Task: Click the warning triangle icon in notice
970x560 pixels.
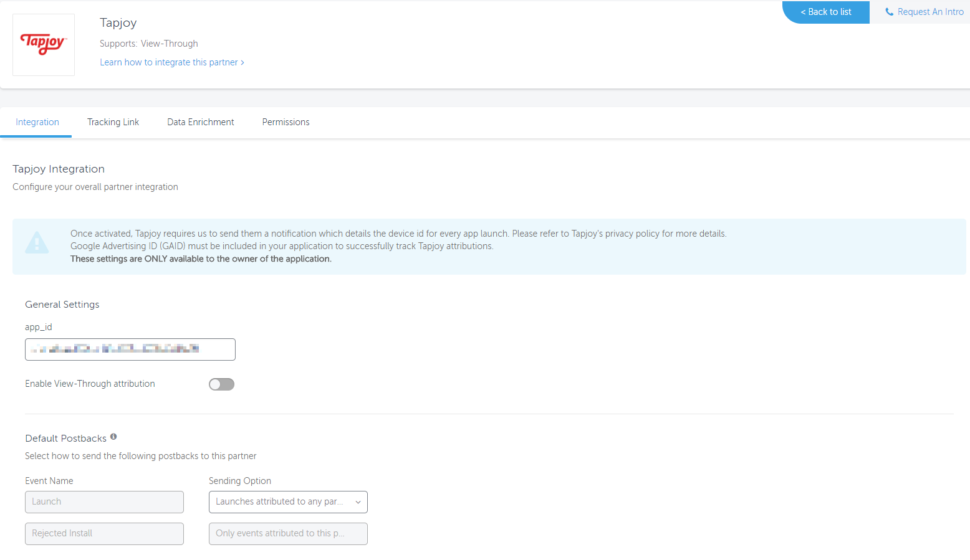Action: coord(37,242)
